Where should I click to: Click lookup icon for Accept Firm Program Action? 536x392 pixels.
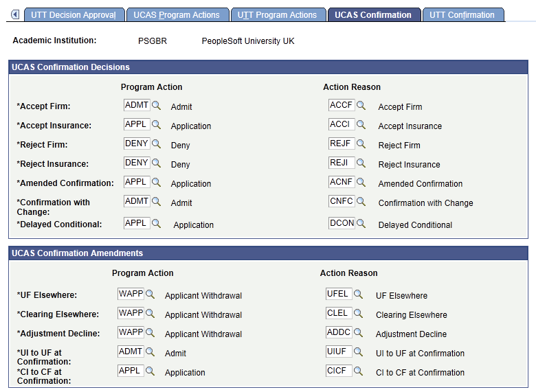[x=156, y=106]
